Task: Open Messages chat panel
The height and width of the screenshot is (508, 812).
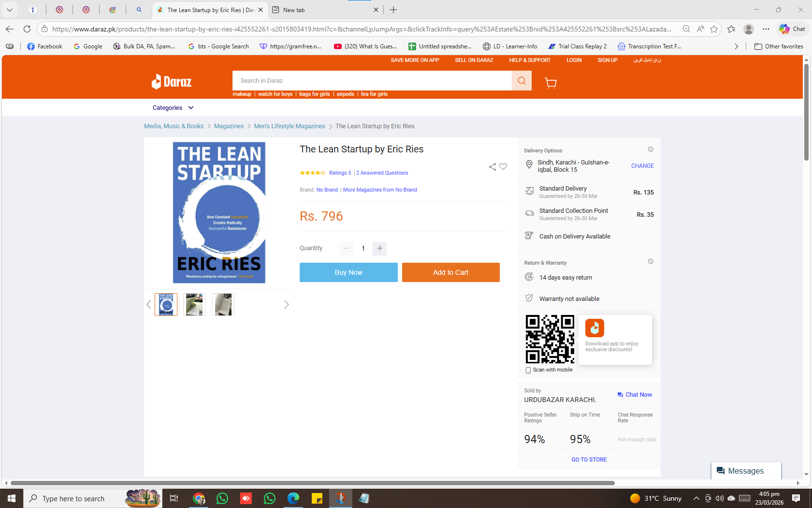Action: tap(746, 471)
